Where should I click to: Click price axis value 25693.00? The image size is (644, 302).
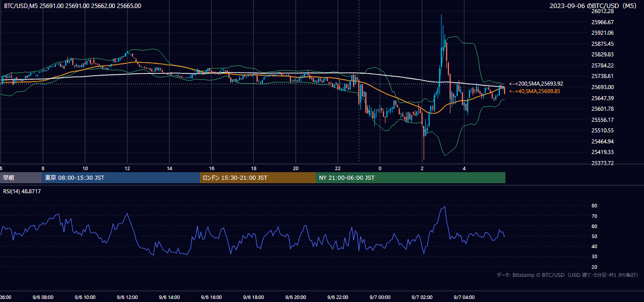pyautogui.click(x=602, y=87)
